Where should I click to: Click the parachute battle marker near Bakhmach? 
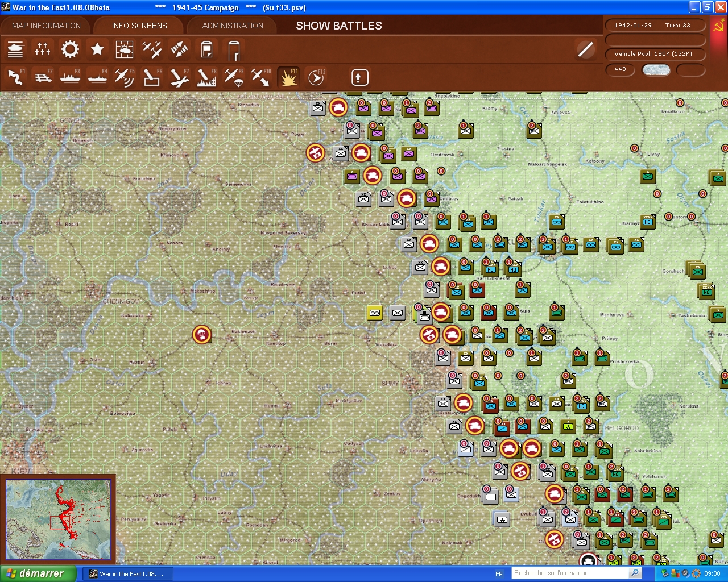pyautogui.click(x=202, y=335)
